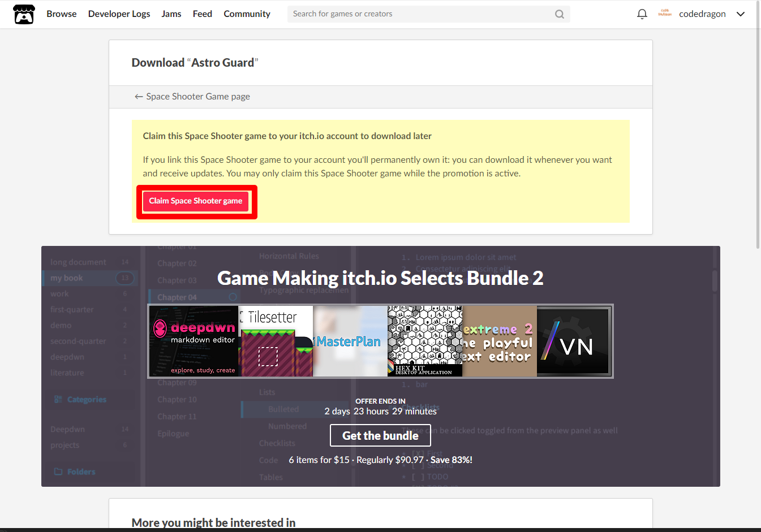Open the itch.io home logo

tap(24, 14)
